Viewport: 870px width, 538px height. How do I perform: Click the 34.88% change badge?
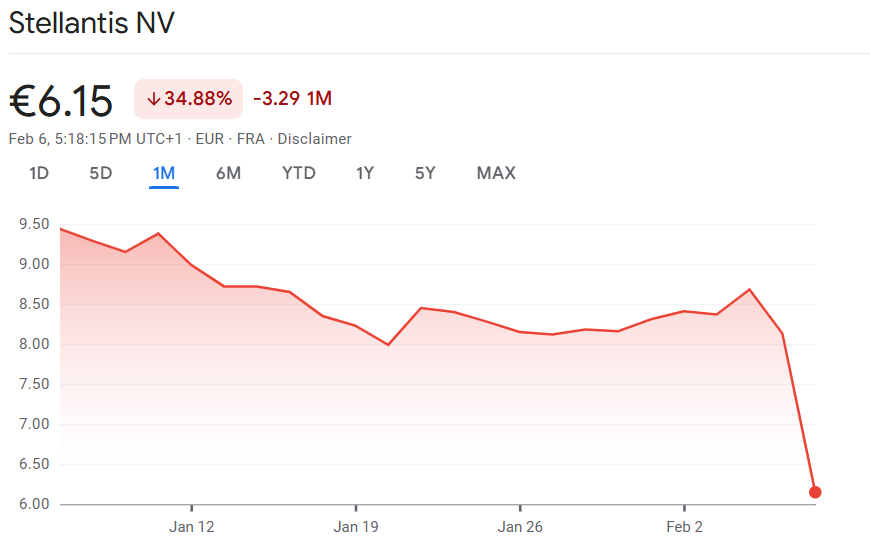point(189,99)
